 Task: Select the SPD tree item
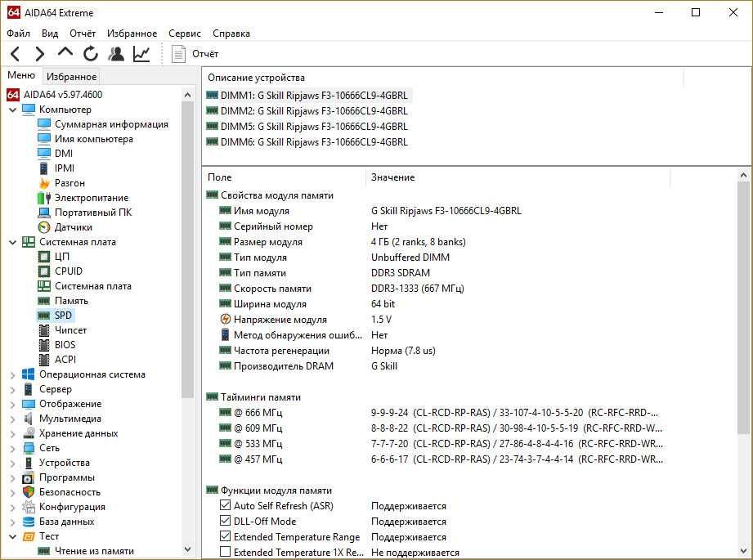63,316
